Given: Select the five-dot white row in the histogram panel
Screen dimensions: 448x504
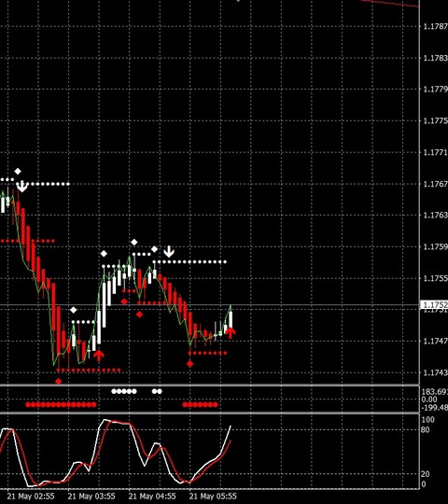Looking at the screenshot, I should click(x=124, y=391).
